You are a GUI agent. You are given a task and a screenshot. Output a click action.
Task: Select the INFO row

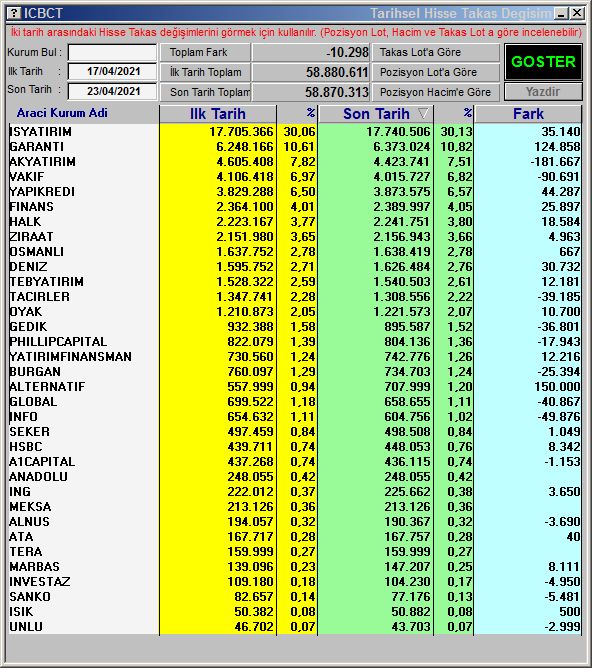tap(295, 417)
